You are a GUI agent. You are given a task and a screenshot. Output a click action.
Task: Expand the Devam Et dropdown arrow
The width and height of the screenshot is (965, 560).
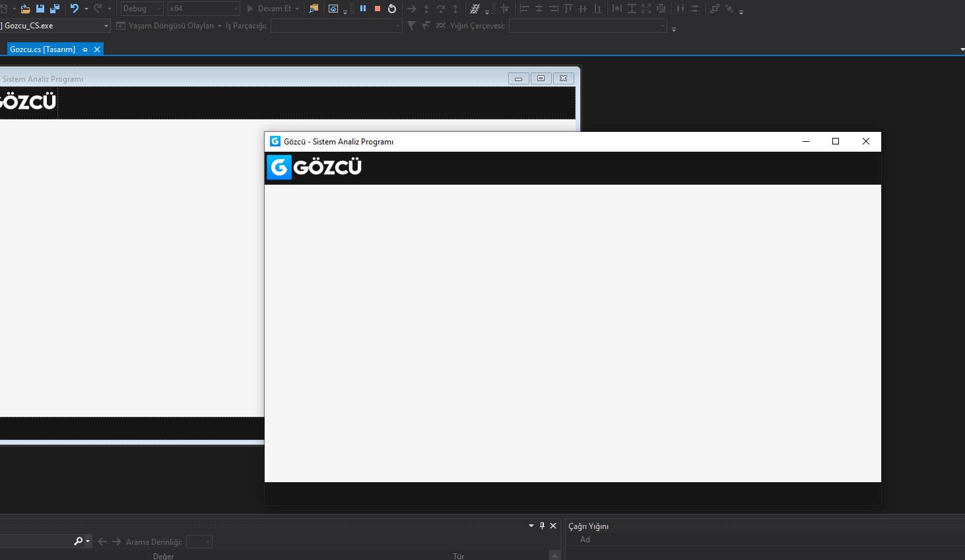[297, 9]
